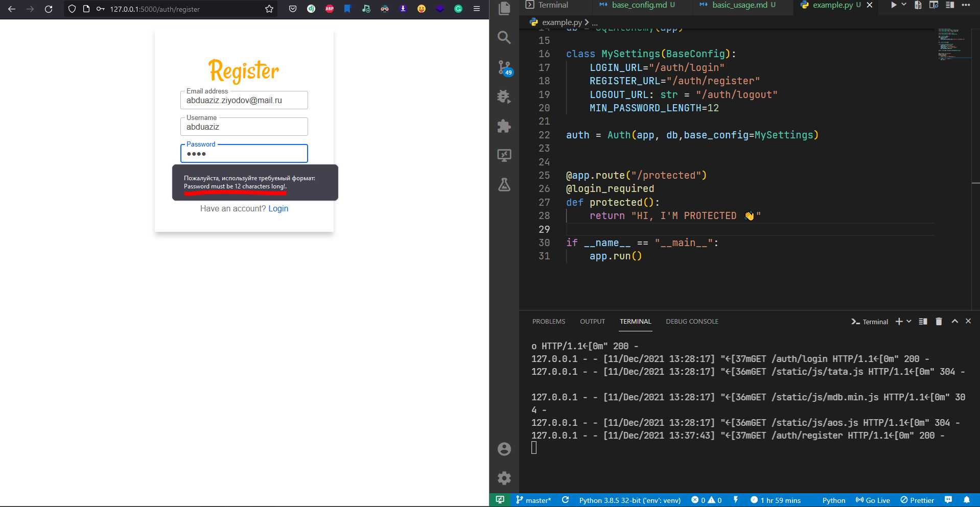
Task: Click the Terminal shell label in panel toolbar
Action: pos(870,322)
